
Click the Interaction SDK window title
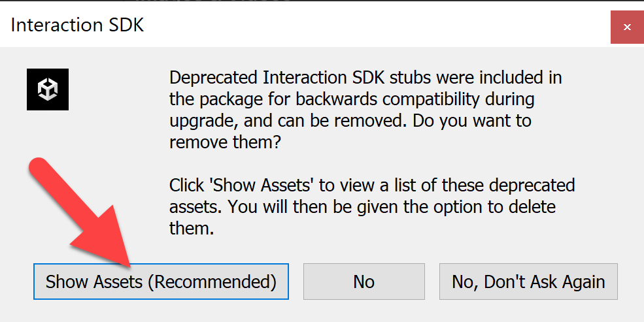(x=77, y=25)
